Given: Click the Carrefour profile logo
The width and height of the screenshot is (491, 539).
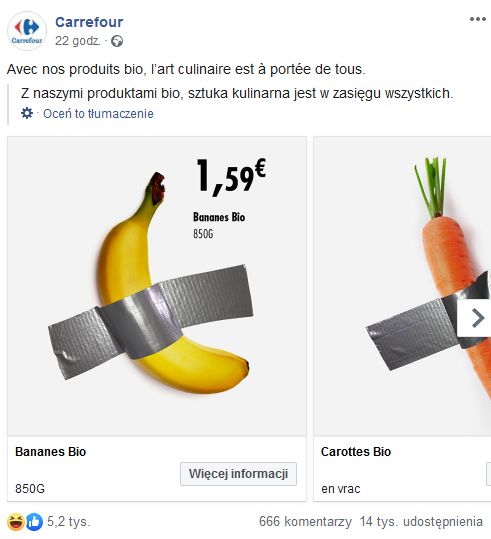Looking at the screenshot, I should click(27, 31).
